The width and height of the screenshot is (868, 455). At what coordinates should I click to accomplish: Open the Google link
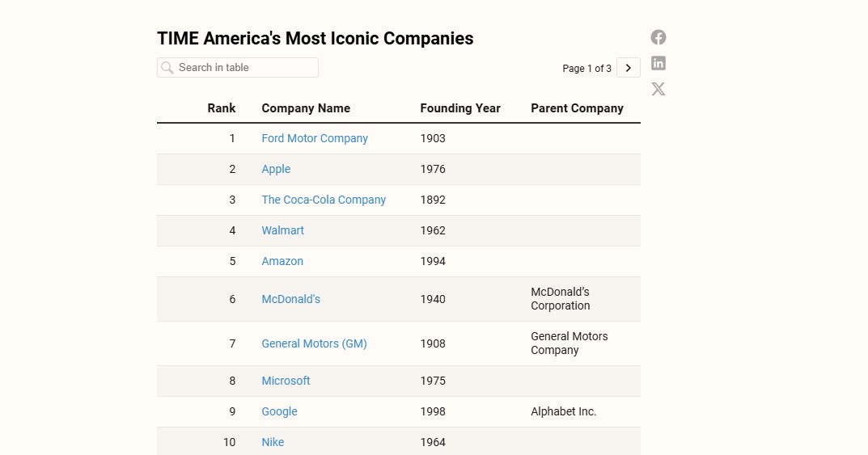point(279,411)
